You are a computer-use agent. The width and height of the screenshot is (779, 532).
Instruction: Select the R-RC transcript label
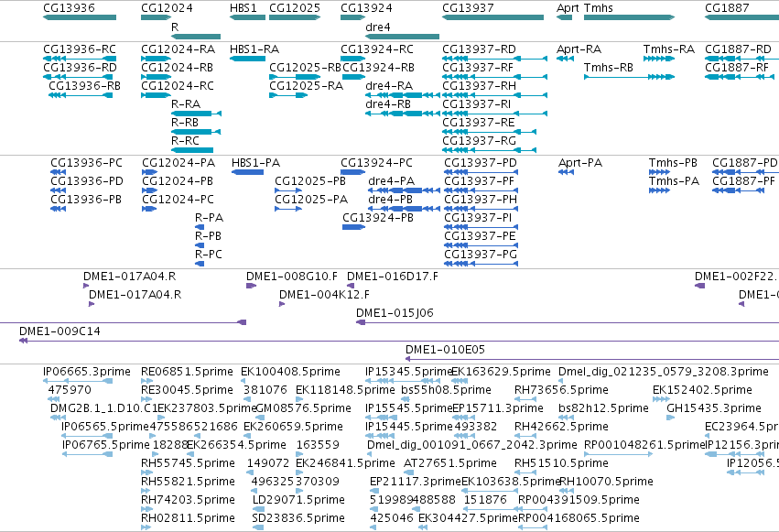tap(185, 141)
